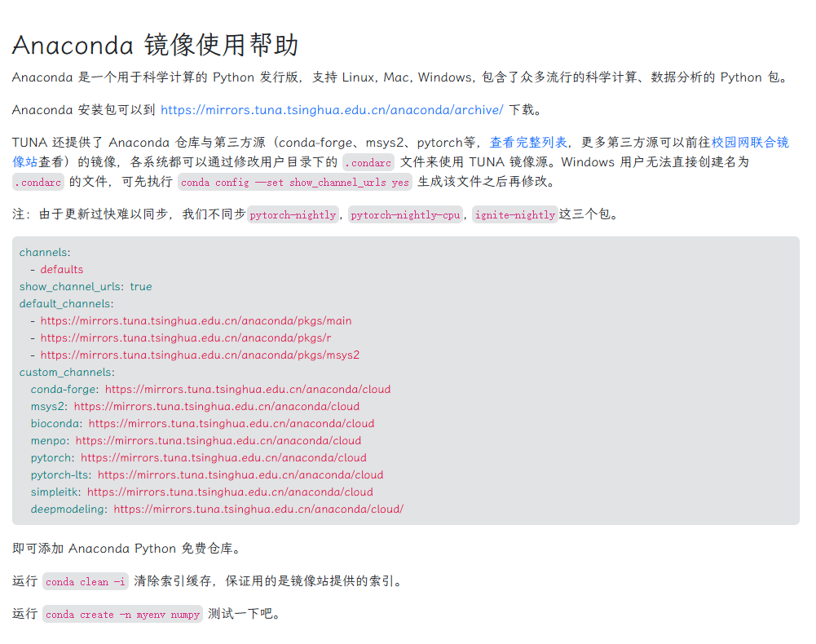Click the conda config --set show_channel_urls yes code
816x644 pixels.
[295, 183]
